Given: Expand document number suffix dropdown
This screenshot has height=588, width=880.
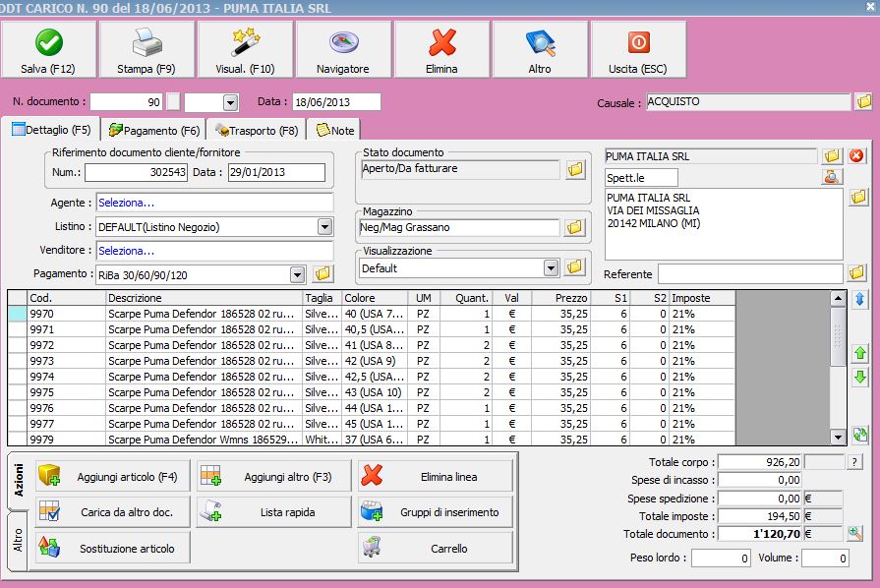Looking at the screenshot, I should pos(230,102).
